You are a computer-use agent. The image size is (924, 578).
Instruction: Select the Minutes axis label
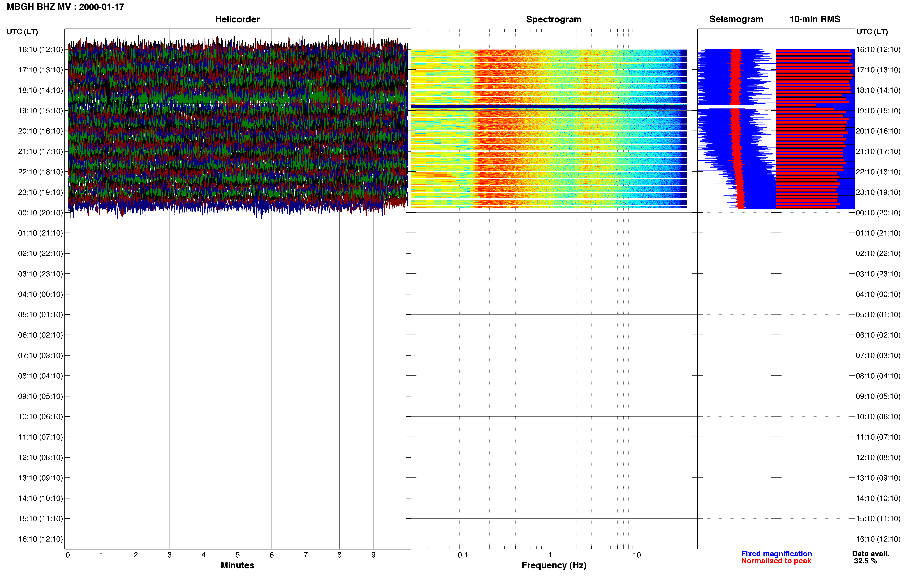point(237,565)
